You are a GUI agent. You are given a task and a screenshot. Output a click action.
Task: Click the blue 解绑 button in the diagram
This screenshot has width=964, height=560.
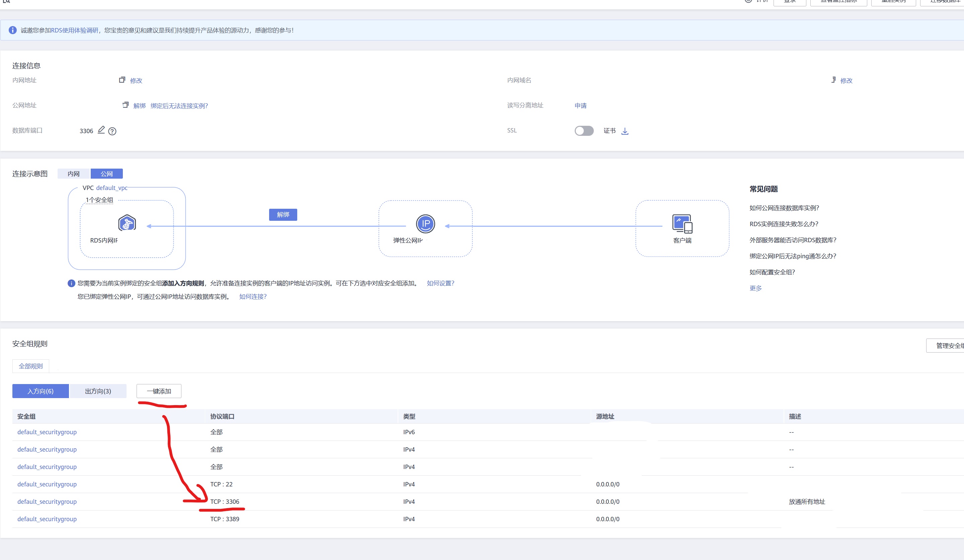pyautogui.click(x=283, y=214)
